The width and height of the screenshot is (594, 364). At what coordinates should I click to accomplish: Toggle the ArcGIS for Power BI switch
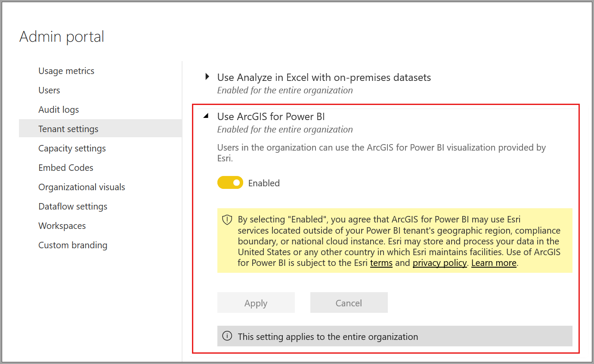click(230, 183)
